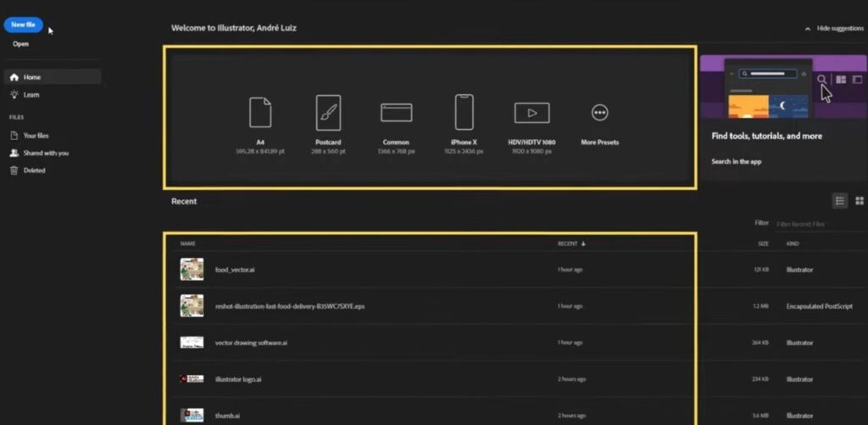Click the Learn lightbulb icon
Image resolution: width=868 pixels, height=425 pixels.
pyautogui.click(x=14, y=95)
